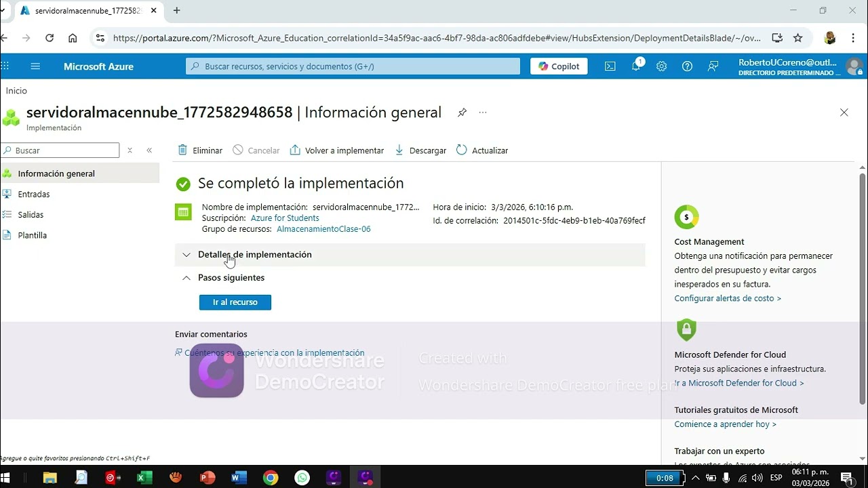
Task: Close the servidoralmacennube browser tab
Action: point(153,11)
